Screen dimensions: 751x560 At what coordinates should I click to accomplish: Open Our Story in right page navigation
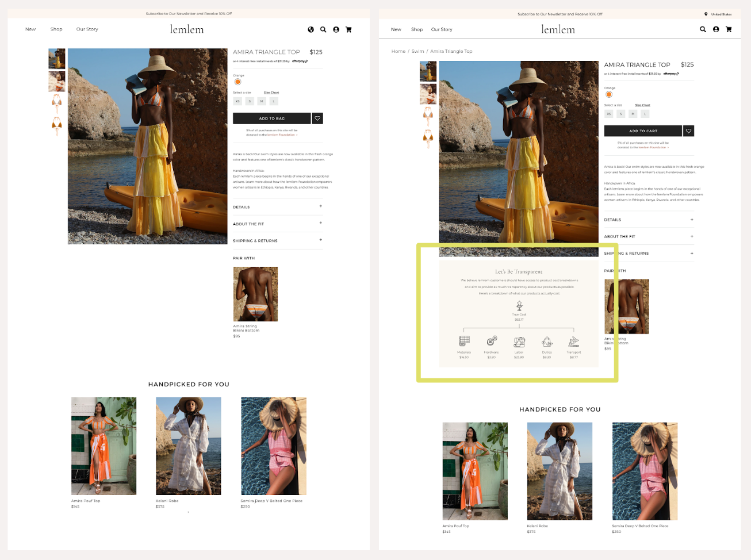pos(442,29)
